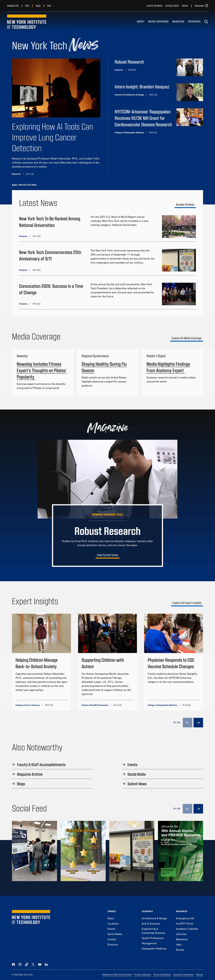This screenshot has height=980, width=215.
Task: Open Commemorates 25th Anniversary of 9/11 article
Action: (50, 255)
